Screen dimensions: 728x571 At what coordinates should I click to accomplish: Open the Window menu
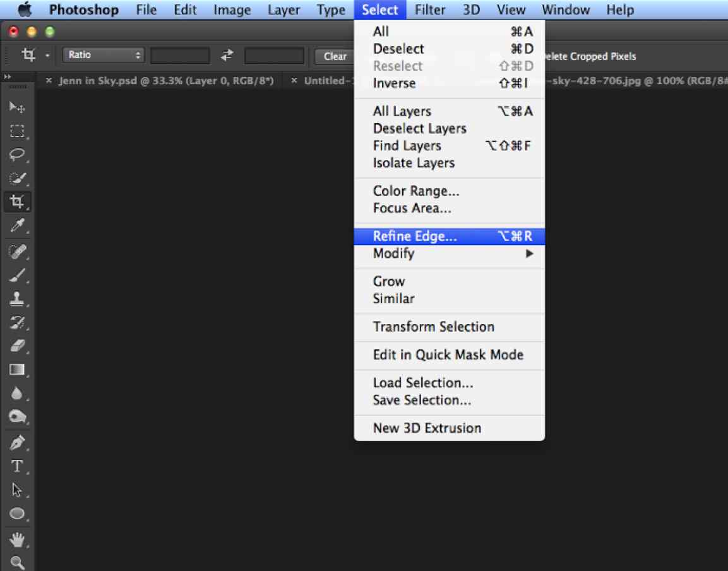pyautogui.click(x=566, y=9)
